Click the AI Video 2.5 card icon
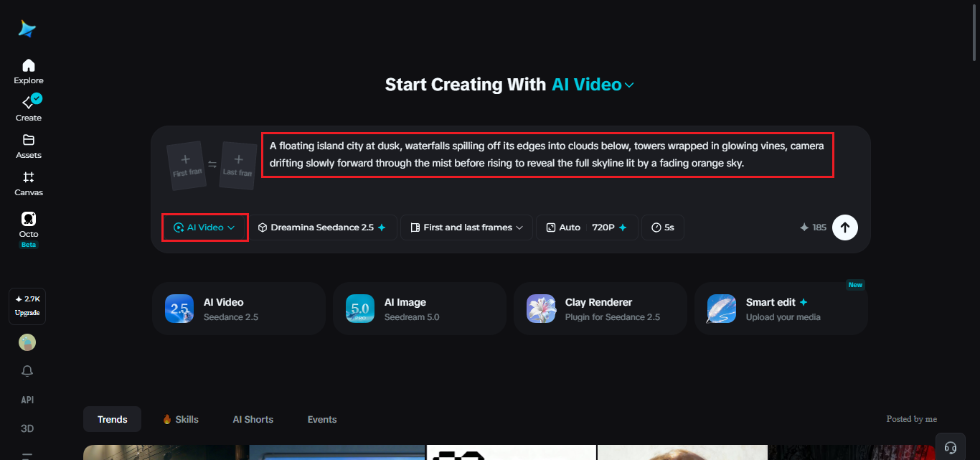This screenshot has width=980, height=460. pyautogui.click(x=179, y=309)
